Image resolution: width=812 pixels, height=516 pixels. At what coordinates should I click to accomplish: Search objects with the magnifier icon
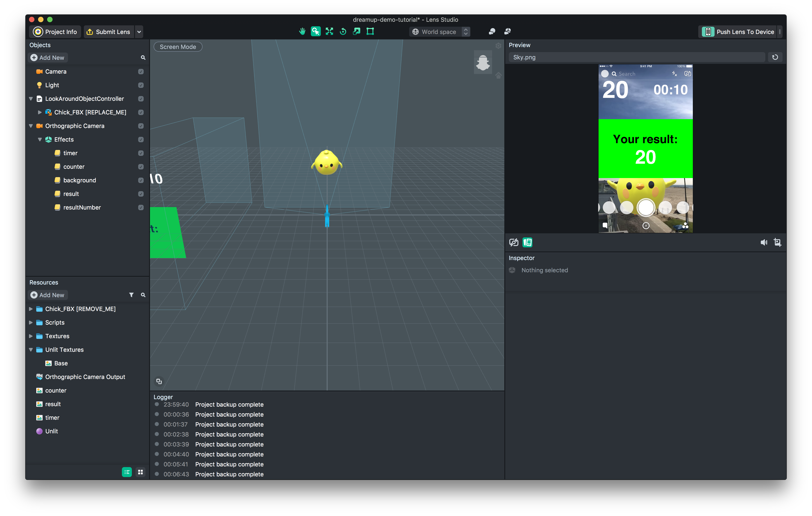143,58
